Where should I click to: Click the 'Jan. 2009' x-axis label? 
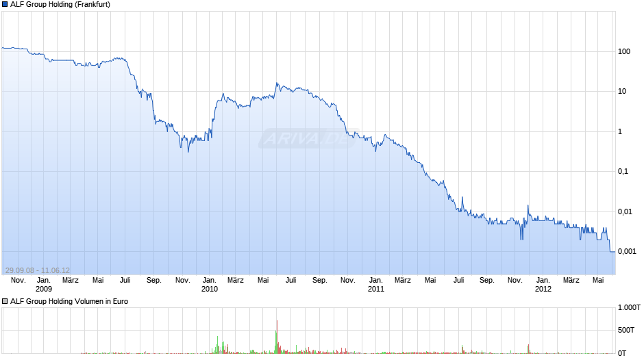(44, 285)
